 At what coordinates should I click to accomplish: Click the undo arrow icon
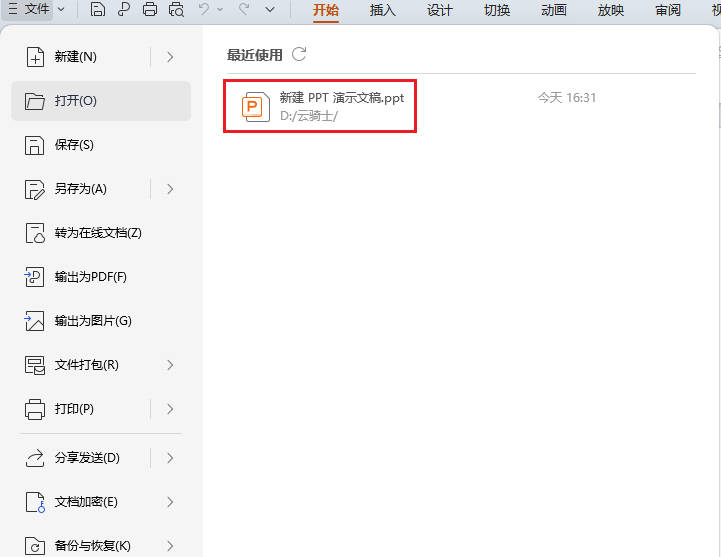tap(204, 10)
